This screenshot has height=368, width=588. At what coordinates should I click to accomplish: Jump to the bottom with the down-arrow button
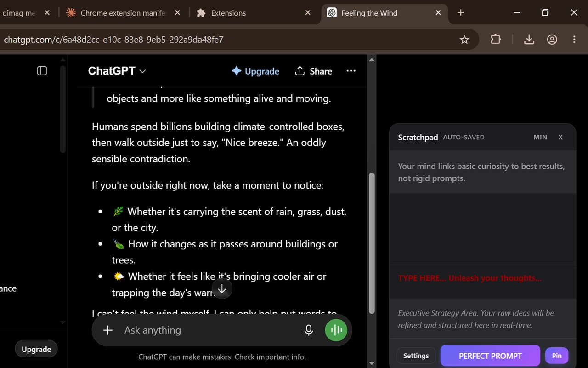coord(222,289)
